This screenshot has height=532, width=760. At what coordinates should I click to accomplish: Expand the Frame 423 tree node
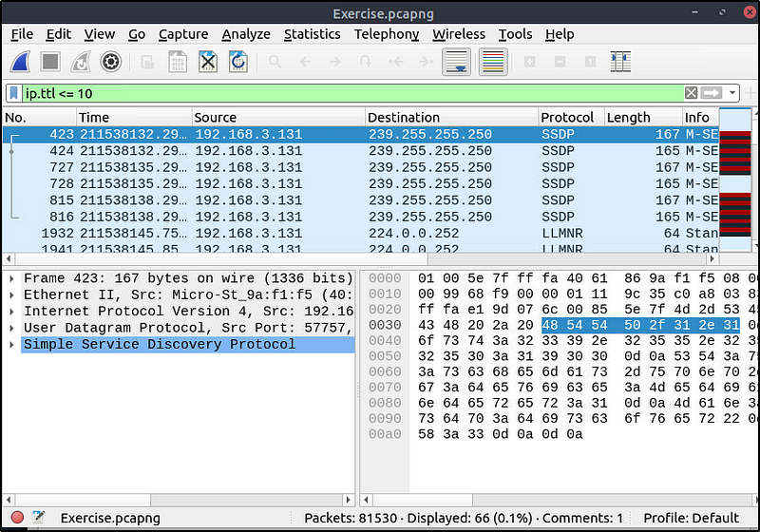coord(11,278)
